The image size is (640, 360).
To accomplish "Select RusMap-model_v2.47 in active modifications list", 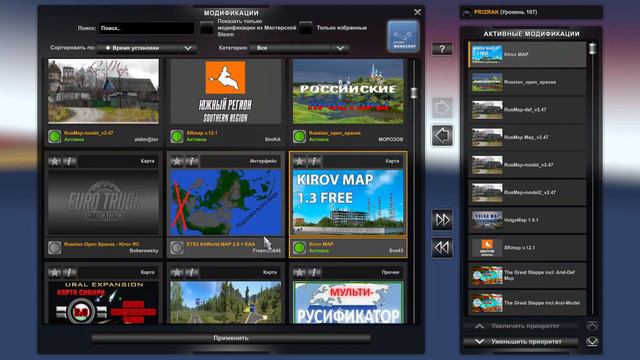I will point(527,165).
